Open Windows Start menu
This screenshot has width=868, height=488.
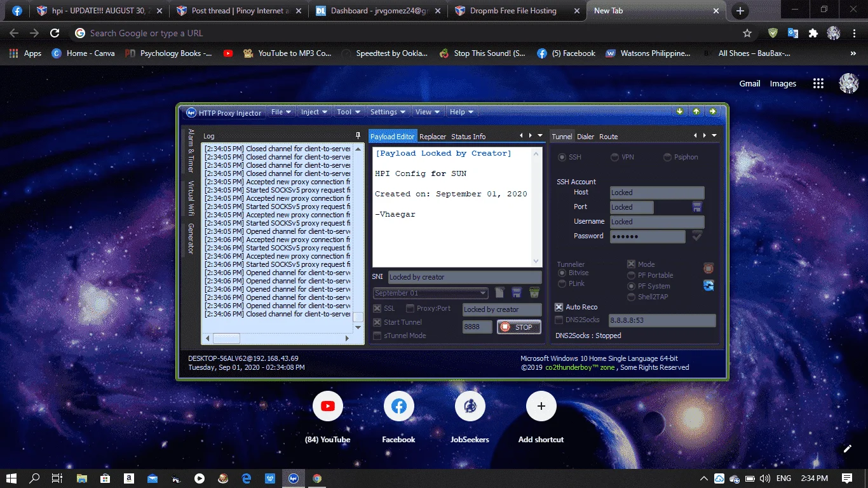[11, 478]
